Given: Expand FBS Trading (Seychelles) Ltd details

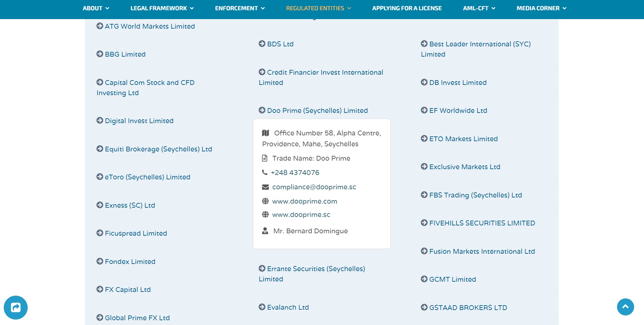Looking at the screenshot, I should pyautogui.click(x=475, y=195).
